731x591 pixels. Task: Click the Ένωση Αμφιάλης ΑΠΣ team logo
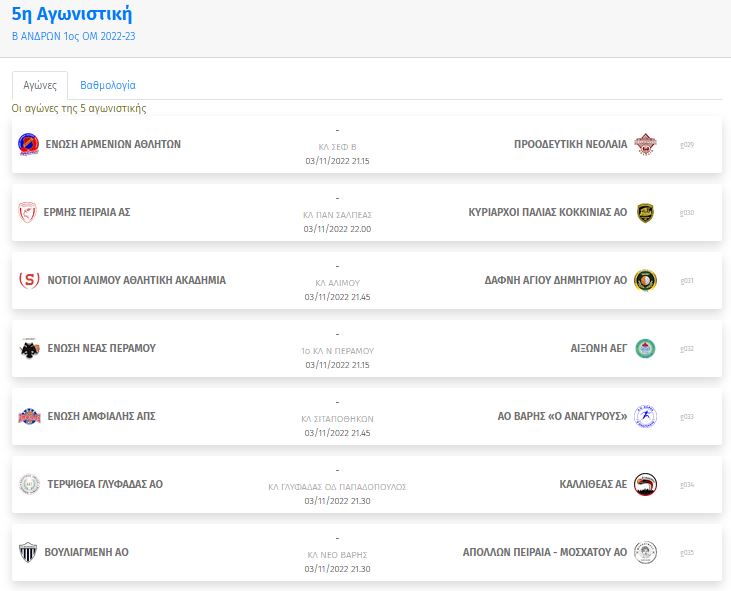pyautogui.click(x=28, y=416)
